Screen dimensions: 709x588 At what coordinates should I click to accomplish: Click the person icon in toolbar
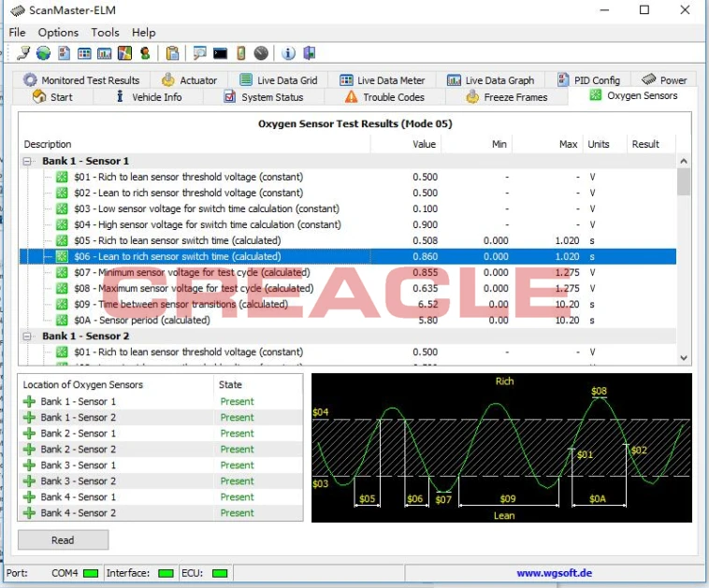[x=145, y=53]
